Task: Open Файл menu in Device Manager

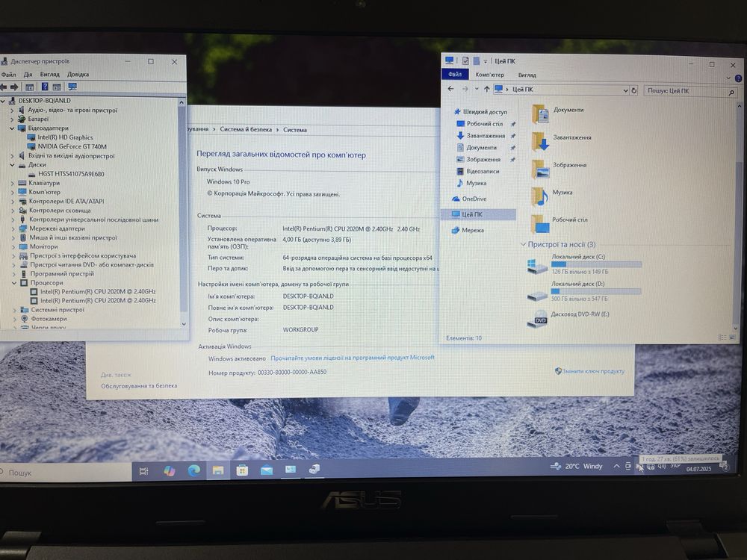Action: (x=8, y=74)
